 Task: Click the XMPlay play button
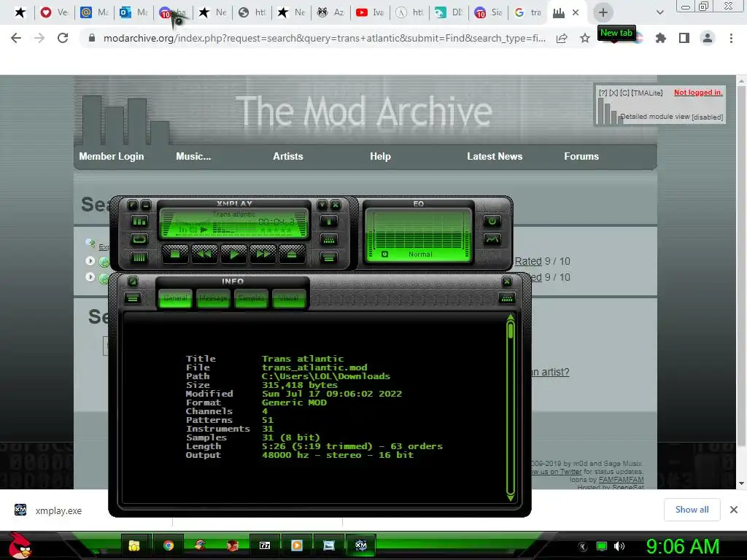point(233,254)
